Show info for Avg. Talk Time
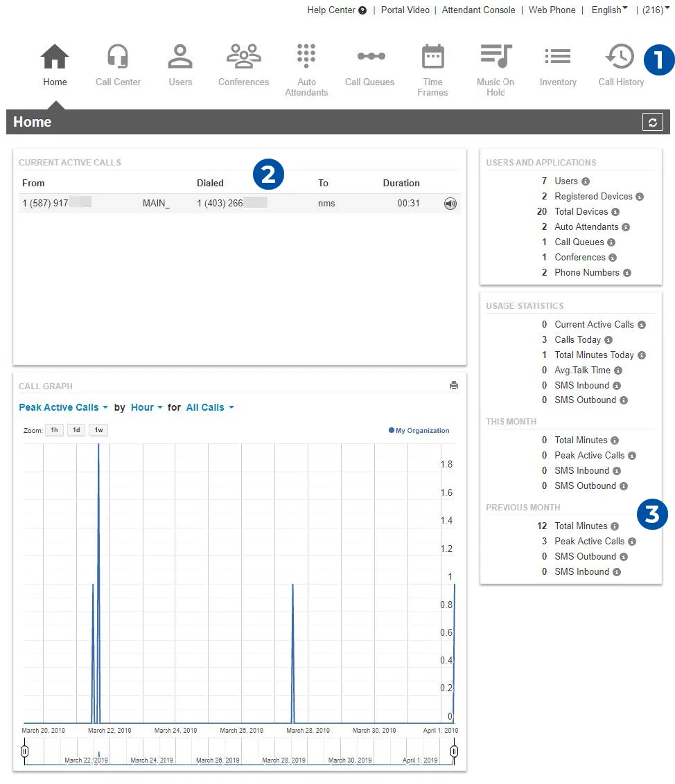675x784 pixels. (618, 371)
